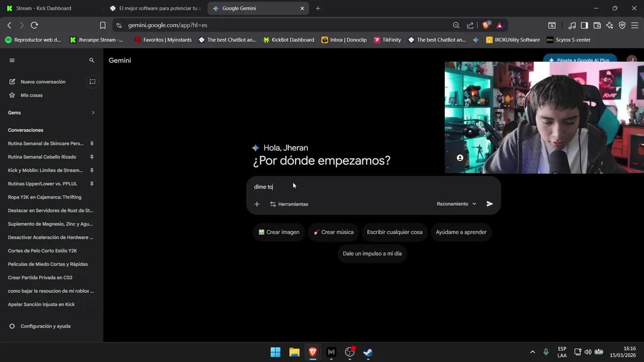The width and height of the screenshot is (644, 362).
Task: Open the Gemini sidebar search
Action: pos(92,60)
